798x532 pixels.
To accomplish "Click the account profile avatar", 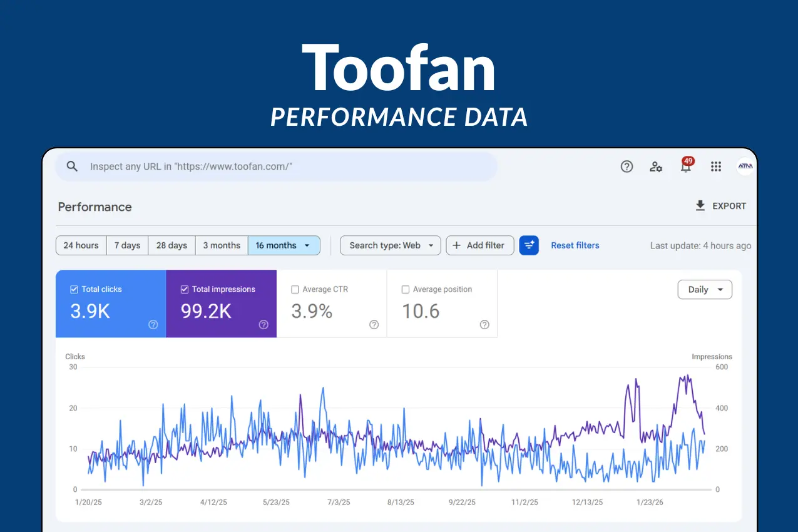I will [x=745, y=166].
